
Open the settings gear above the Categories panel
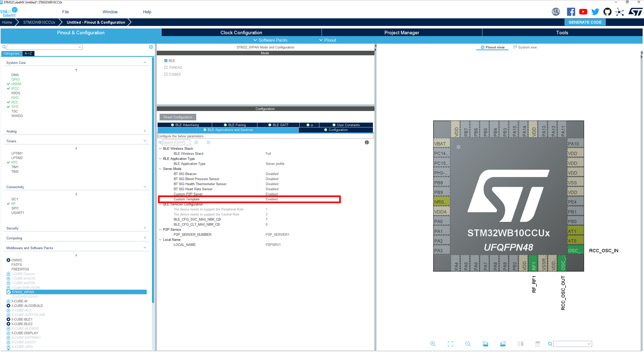coord(151,47)
